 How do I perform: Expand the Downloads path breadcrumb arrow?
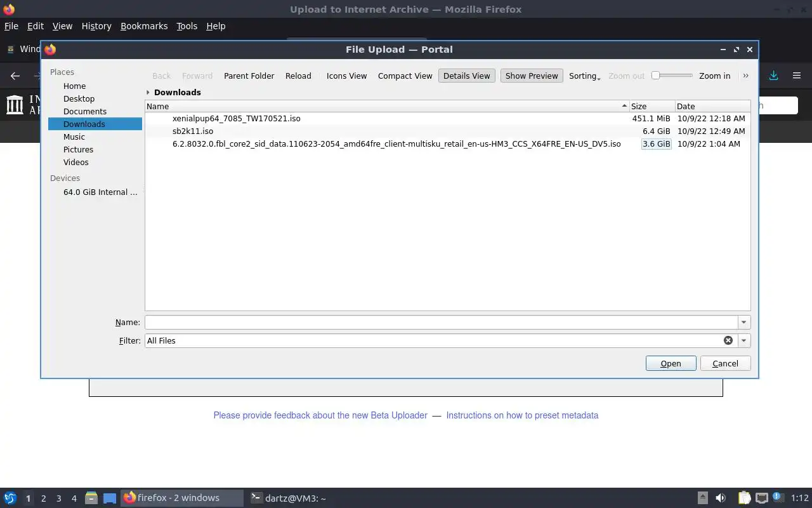tap(148, 92)
